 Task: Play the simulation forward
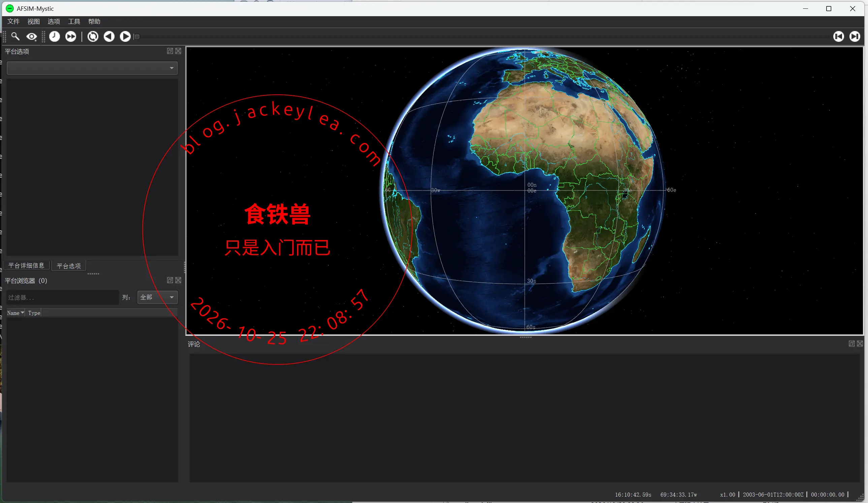pos(125,36)
